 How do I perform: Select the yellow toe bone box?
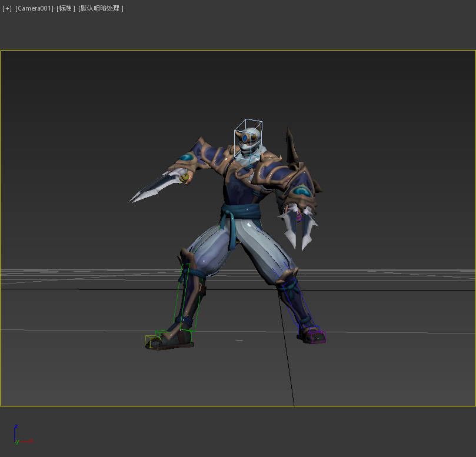pos(152,341)
